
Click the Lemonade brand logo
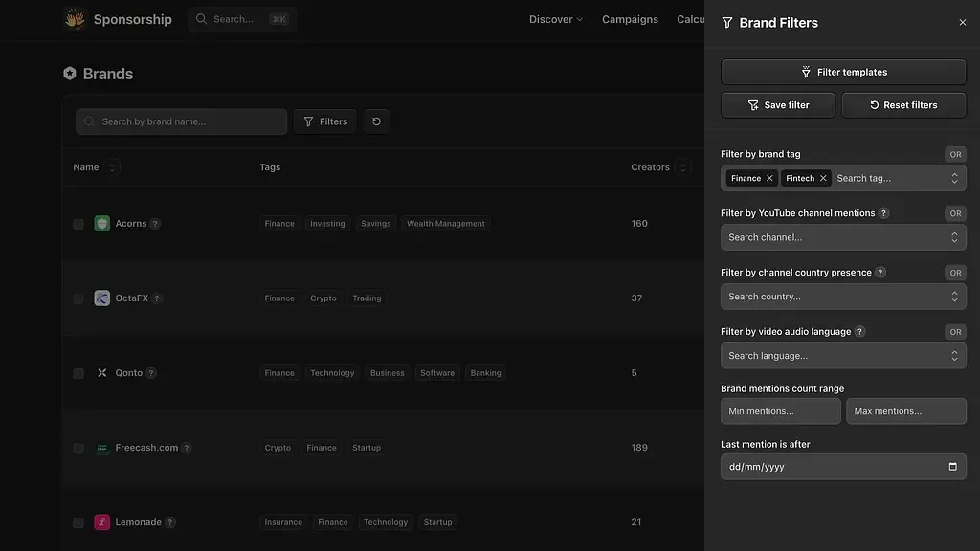pyautogui.click(x=101, y=521)
